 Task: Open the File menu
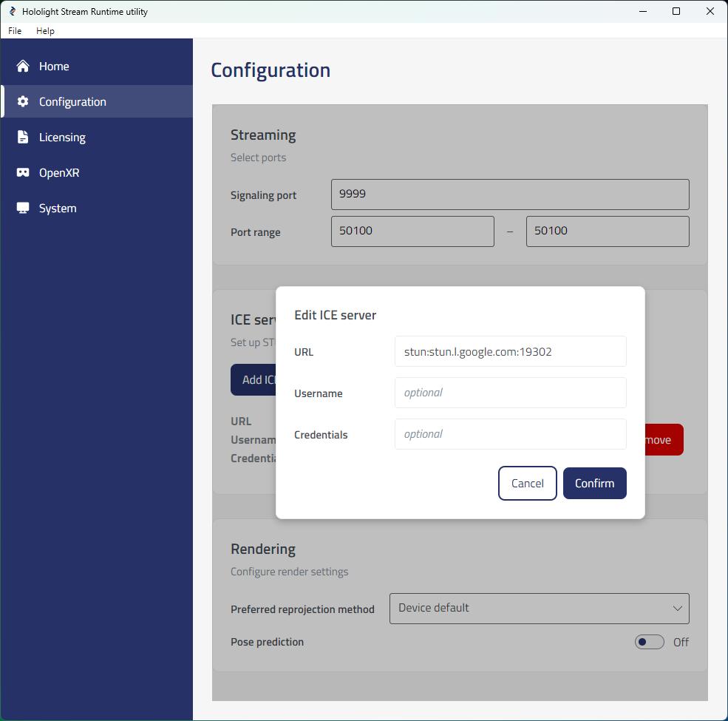(x=15, y=30)
